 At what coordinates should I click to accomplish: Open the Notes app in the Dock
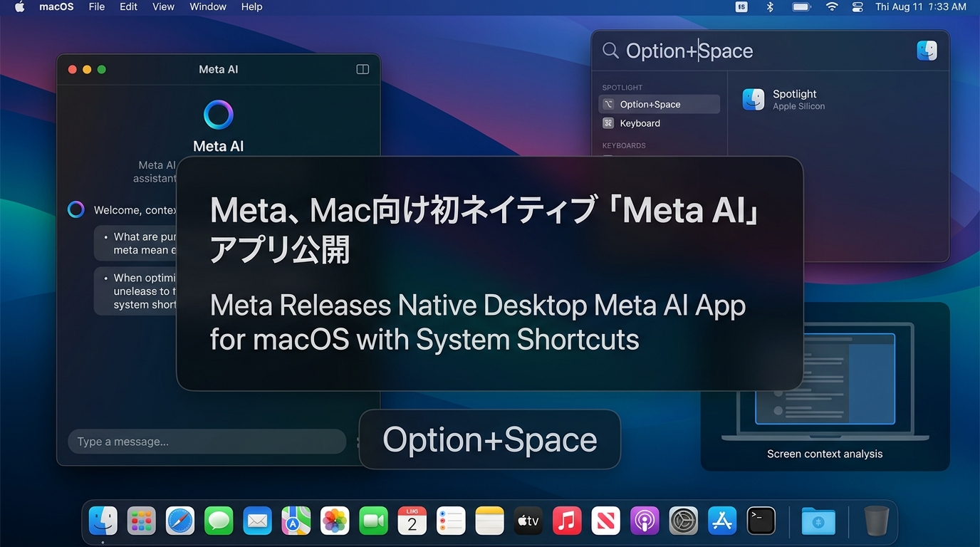coord(489,521)
